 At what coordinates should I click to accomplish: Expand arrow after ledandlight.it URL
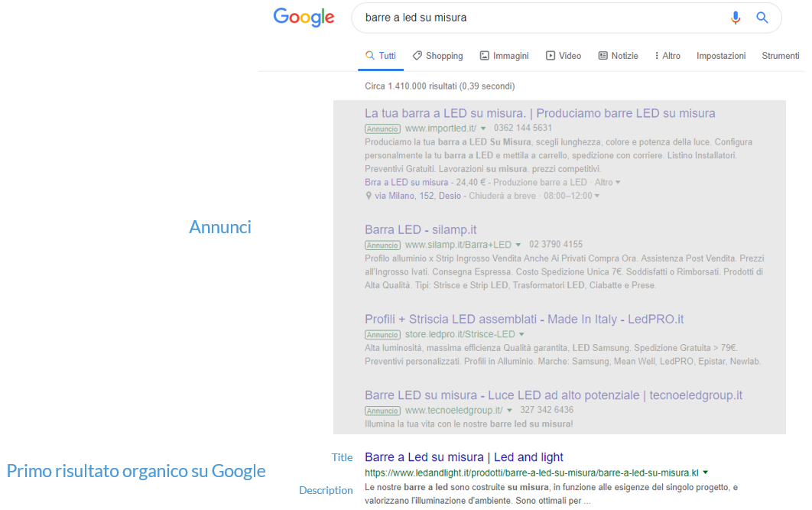tap(705, 473)
